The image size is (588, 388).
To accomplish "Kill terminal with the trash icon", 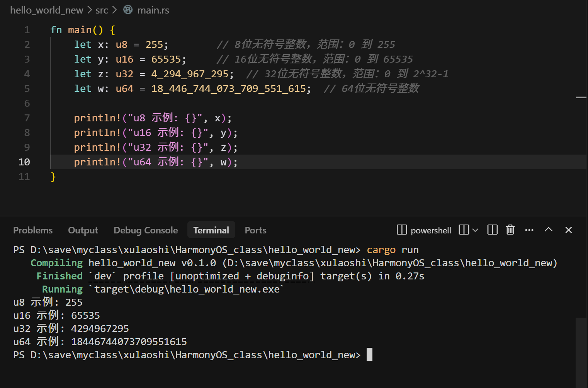I will pyautogui.click(x=510, y=230).
